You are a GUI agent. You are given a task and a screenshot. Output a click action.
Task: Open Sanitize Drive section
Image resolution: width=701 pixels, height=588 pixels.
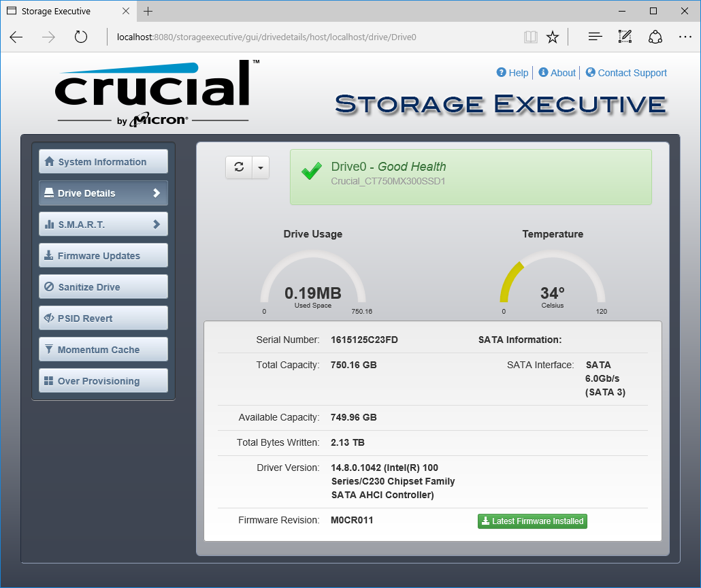pyautogui.click(x=103, y=287)
